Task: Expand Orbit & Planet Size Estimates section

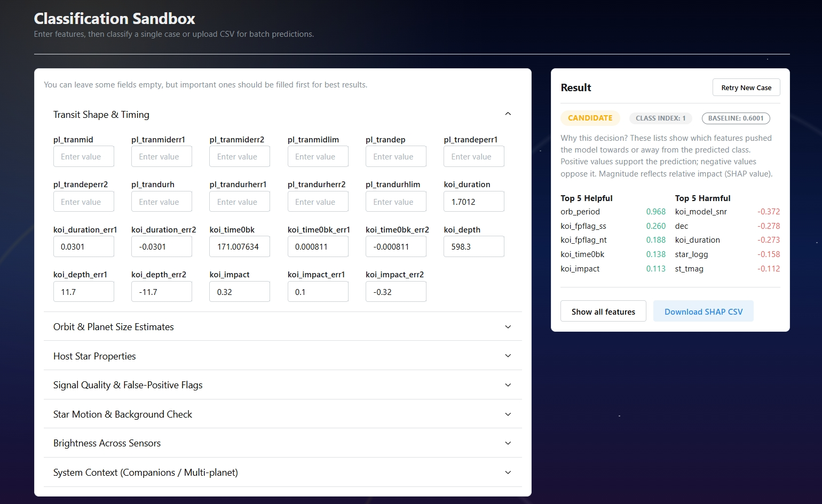Action: tap(282, 327)
